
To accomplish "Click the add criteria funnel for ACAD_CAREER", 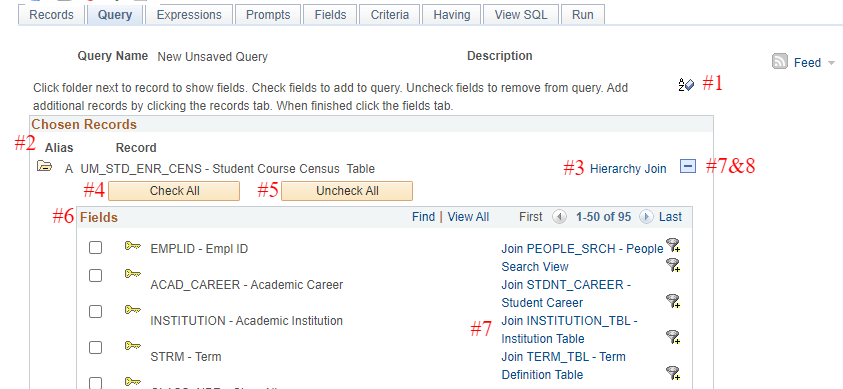I will pos(673,265).
